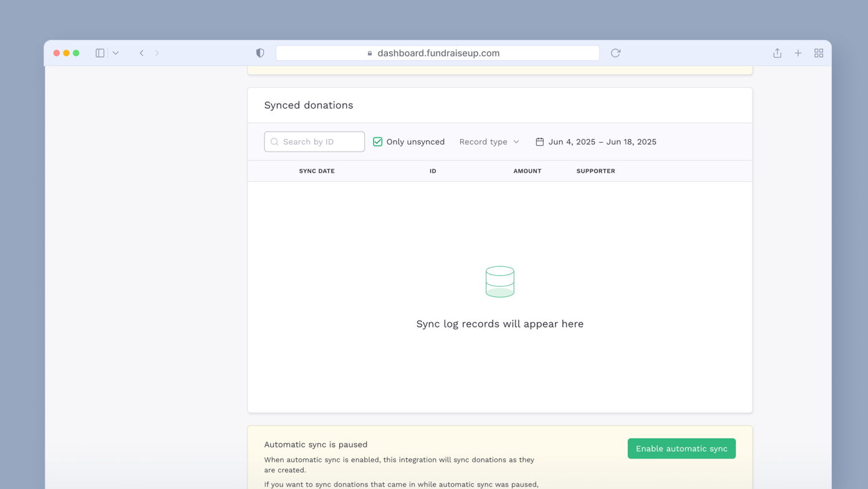
Task: Click the padlock icon in the URL bar
Action: click(x=369, y=53)
